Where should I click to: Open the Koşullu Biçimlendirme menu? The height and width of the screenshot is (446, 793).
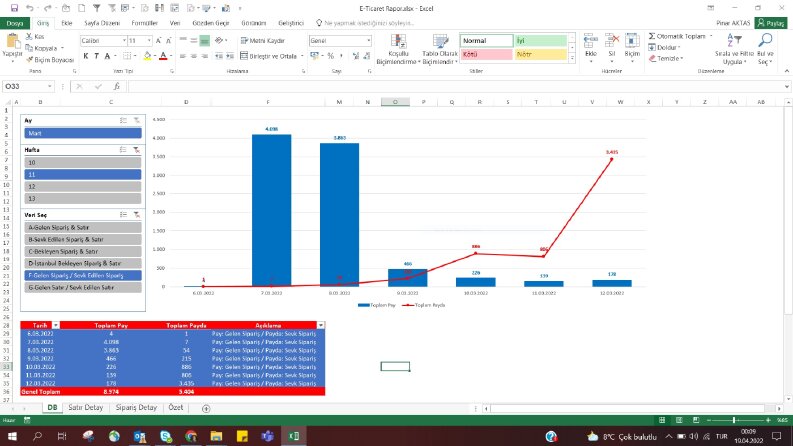pyautogui.click(x=398, y=49)
